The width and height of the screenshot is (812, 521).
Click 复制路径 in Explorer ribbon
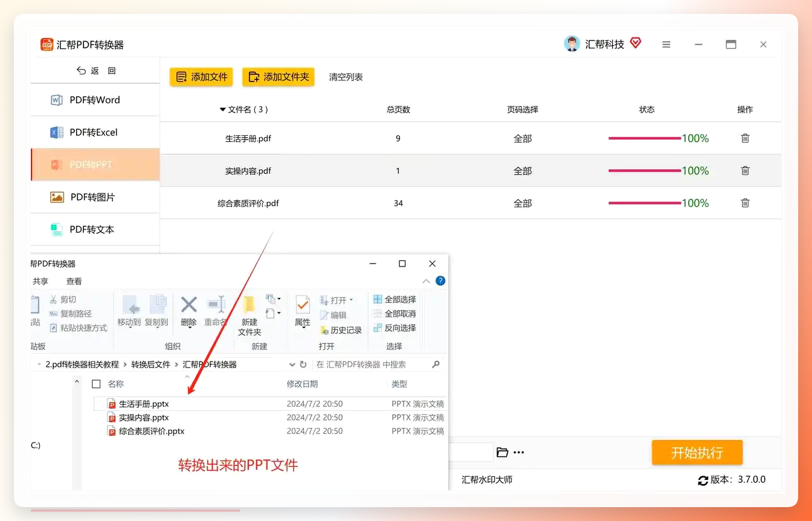click(x=70, y=314)
